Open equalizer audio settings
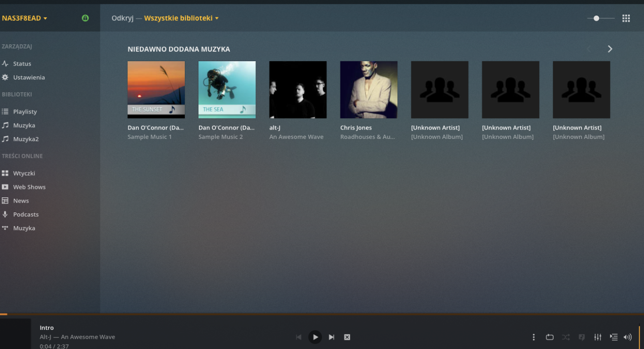This screenshot has width=644, height=349. click(x=598, y=337)
